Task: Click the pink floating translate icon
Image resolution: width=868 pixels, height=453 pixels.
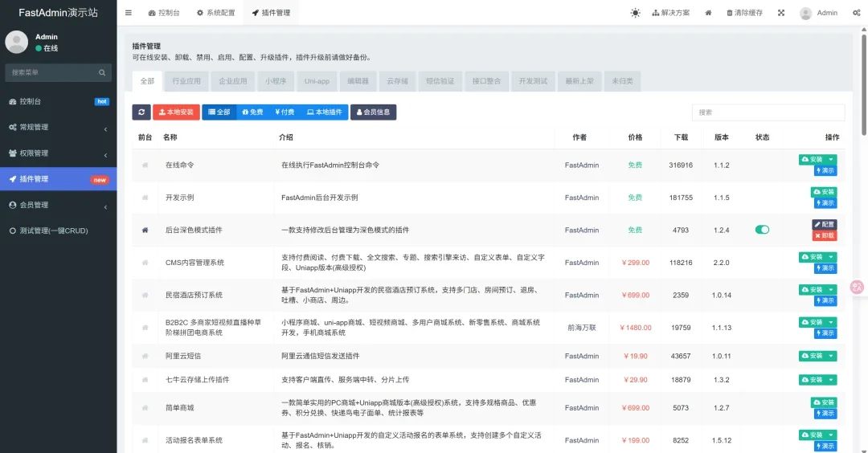Action: pyautogui.click(x=857, y=287)
